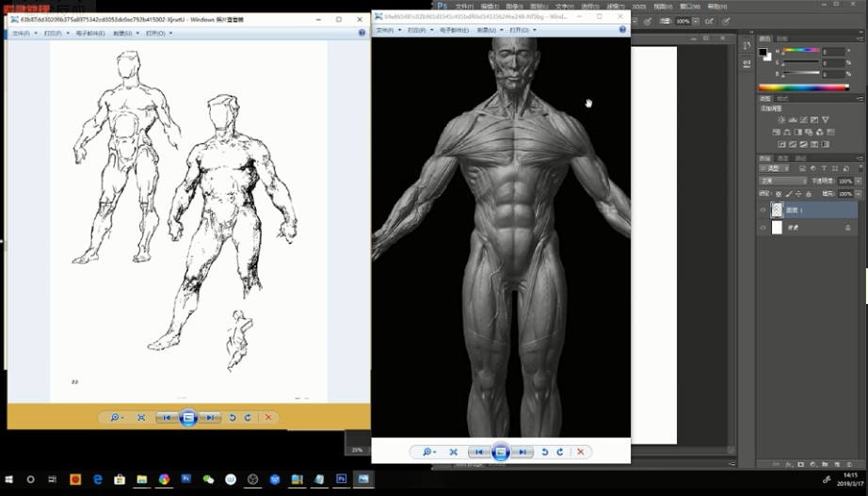868x496 pixels.
Task: Click the foreground color swatch
Action: (763, 52)
